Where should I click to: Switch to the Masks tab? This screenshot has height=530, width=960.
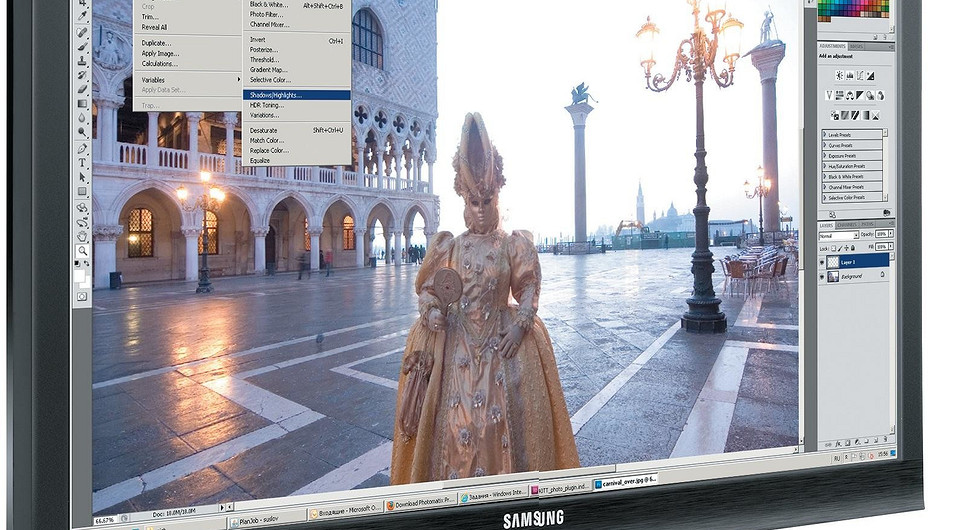(x=856, y=47)
